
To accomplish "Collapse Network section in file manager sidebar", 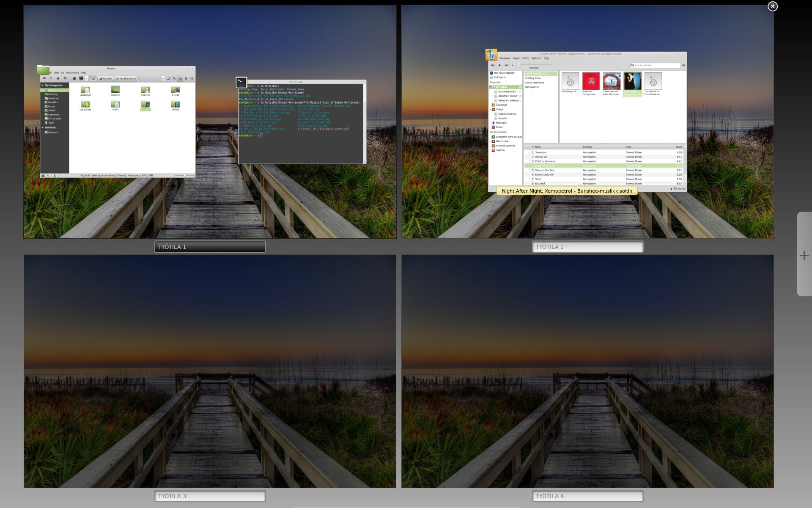I will 42,127.
